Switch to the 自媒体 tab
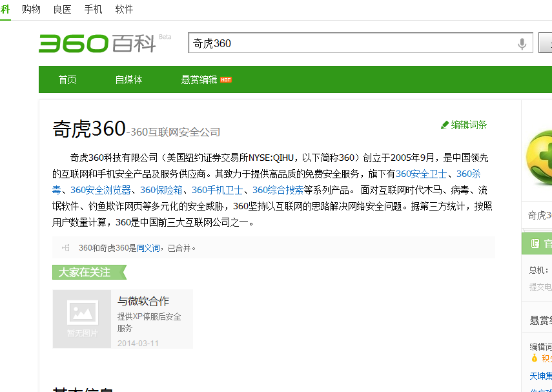 [128, 79]
